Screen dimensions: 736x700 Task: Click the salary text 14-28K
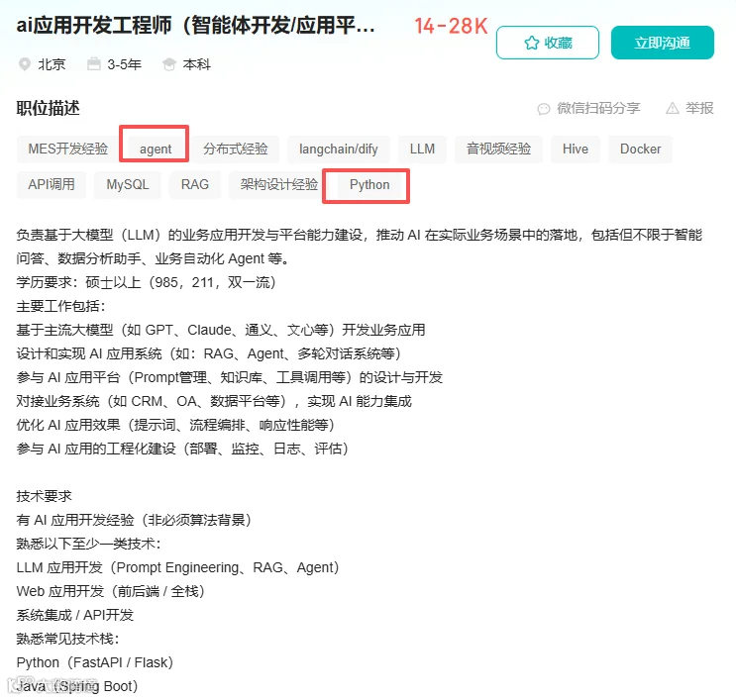click(451, 27)
